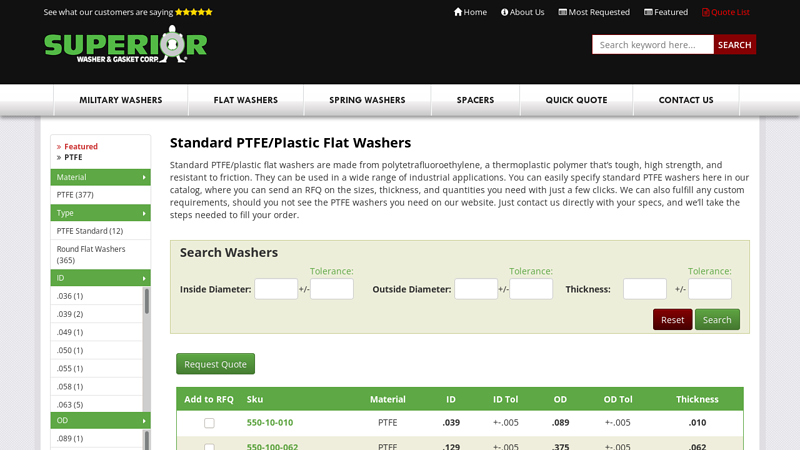Image resolution: width=800 pixels, height=450 pixels.
Task: Open the Home link
Action: click(x=470, y=12)
